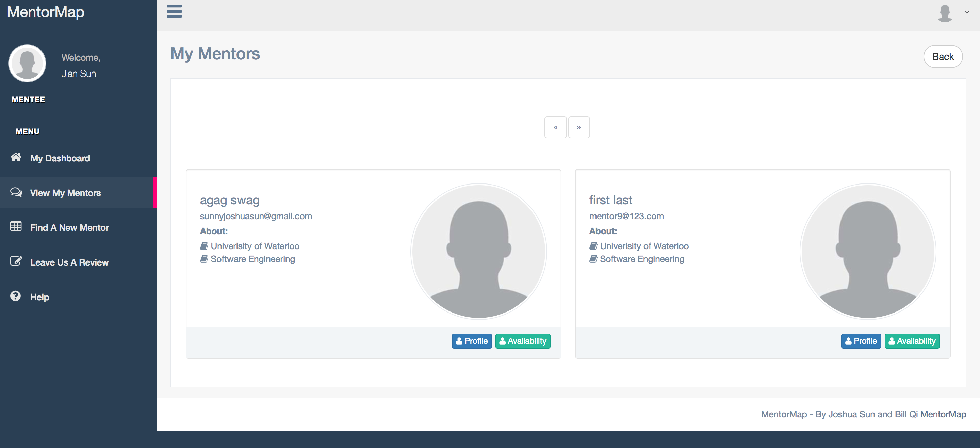
Task: View first last's Availability
Action: click(912, 341)
